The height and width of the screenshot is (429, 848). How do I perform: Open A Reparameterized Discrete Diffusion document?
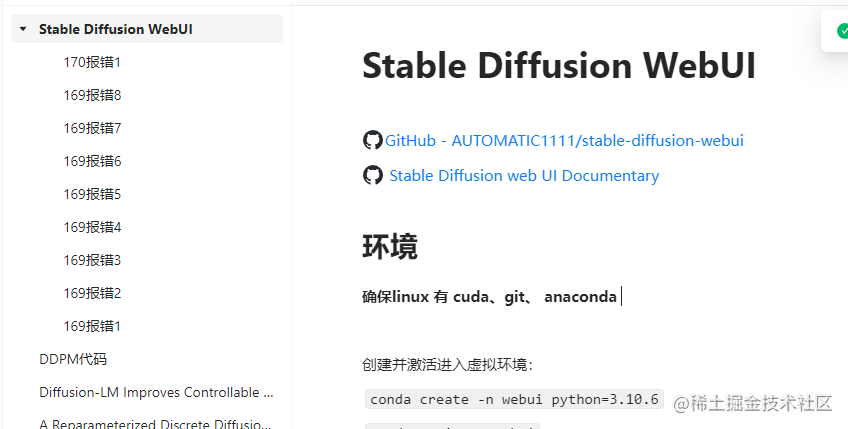[156, 424]
